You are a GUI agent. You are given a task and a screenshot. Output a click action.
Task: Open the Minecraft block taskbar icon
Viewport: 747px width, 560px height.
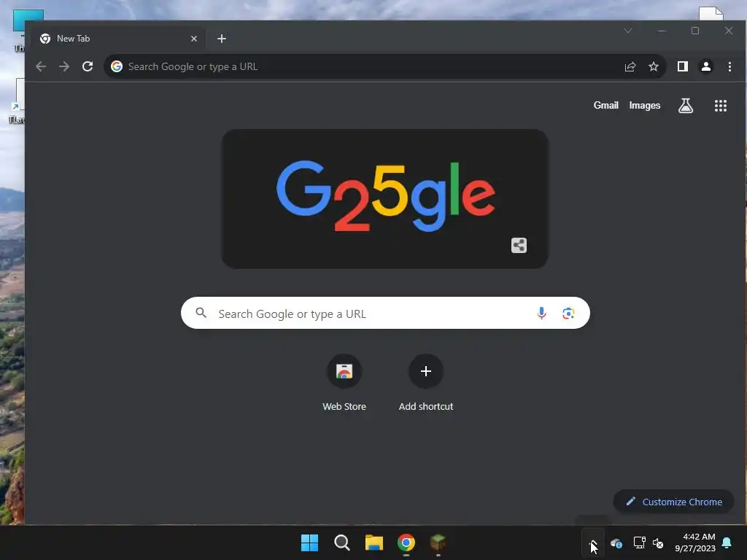[438, 542]
